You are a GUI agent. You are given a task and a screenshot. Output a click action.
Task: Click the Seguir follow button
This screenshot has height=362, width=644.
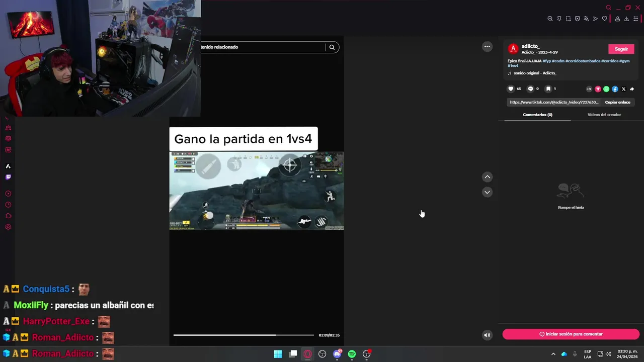(x=621, y=49)
